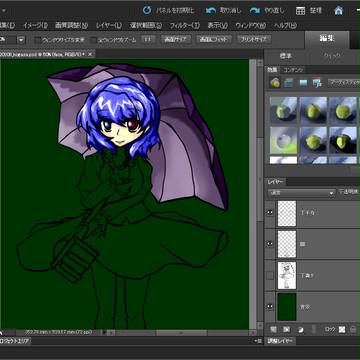This screenshot has height=360, width=360.
Task: Open the 選択範囲 (Select) menu
Action: click(145, 25)
